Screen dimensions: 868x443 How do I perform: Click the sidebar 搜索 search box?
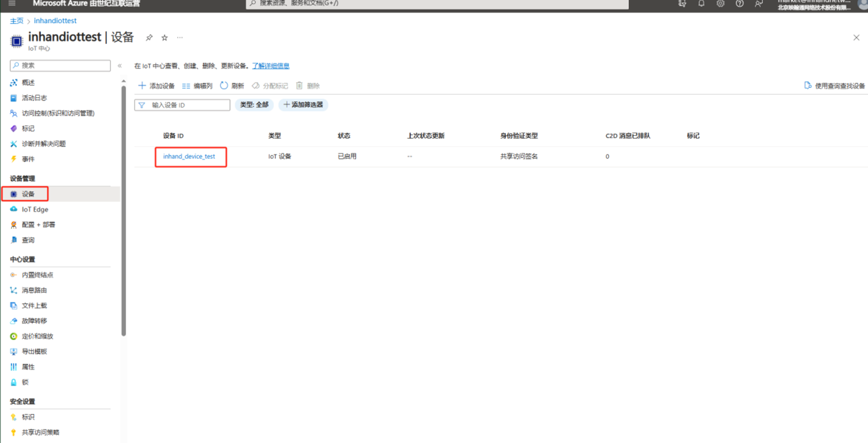[x=60, y=66]
